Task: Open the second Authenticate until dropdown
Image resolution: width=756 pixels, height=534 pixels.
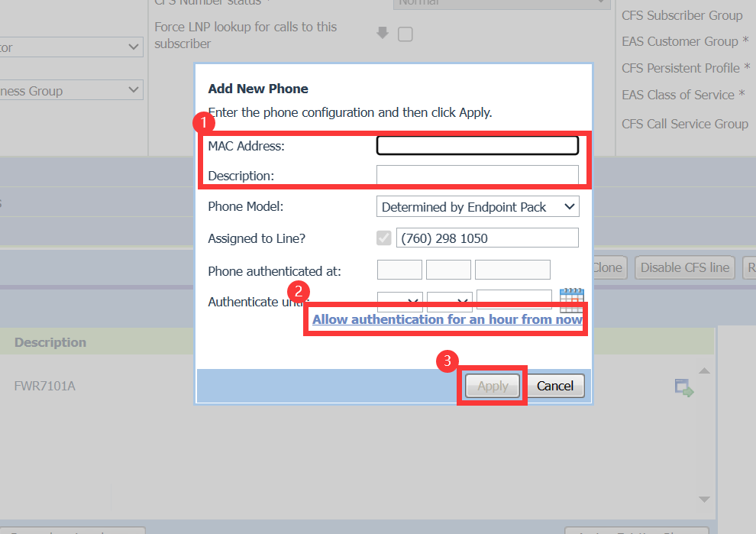Action: point(449,301)
